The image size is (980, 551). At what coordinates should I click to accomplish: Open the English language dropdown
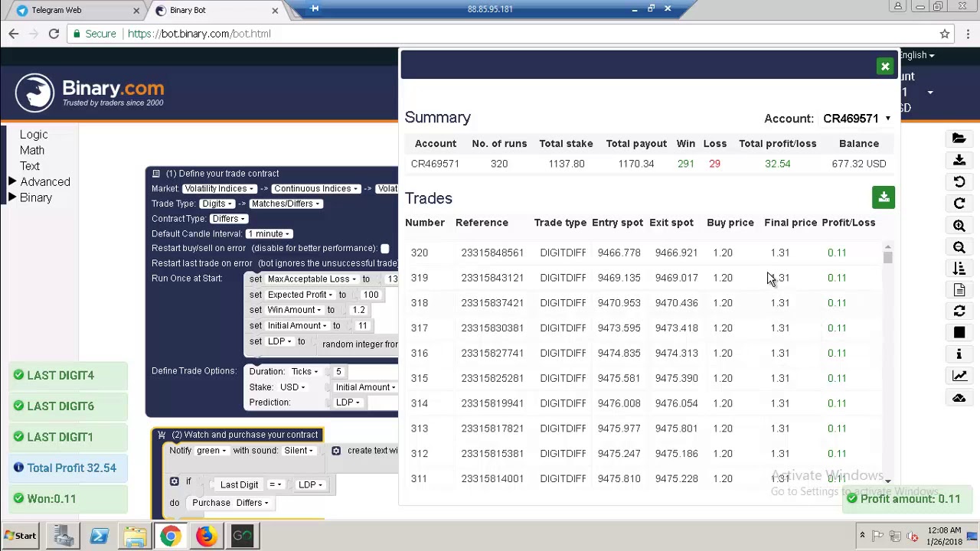click(916, 55)
